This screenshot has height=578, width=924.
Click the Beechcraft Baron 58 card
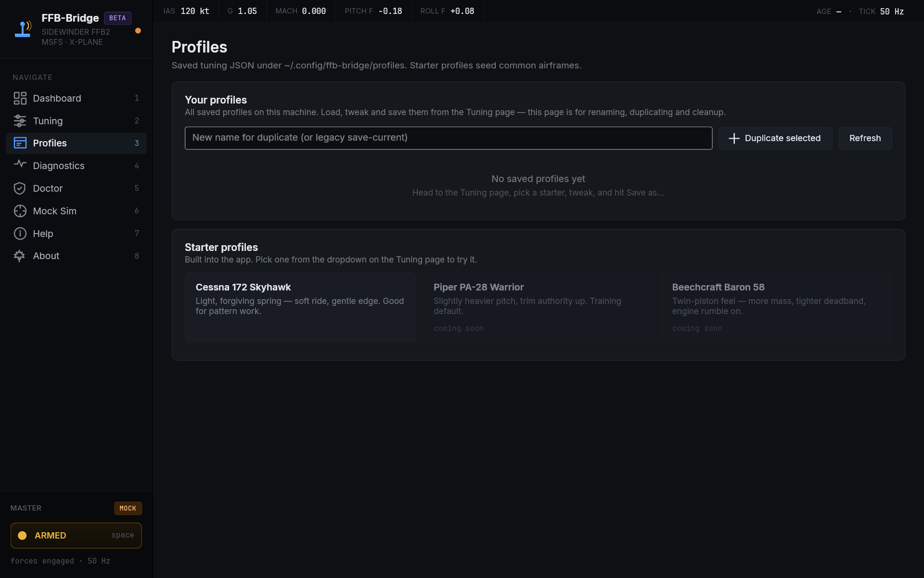click(x=776, y=307)
